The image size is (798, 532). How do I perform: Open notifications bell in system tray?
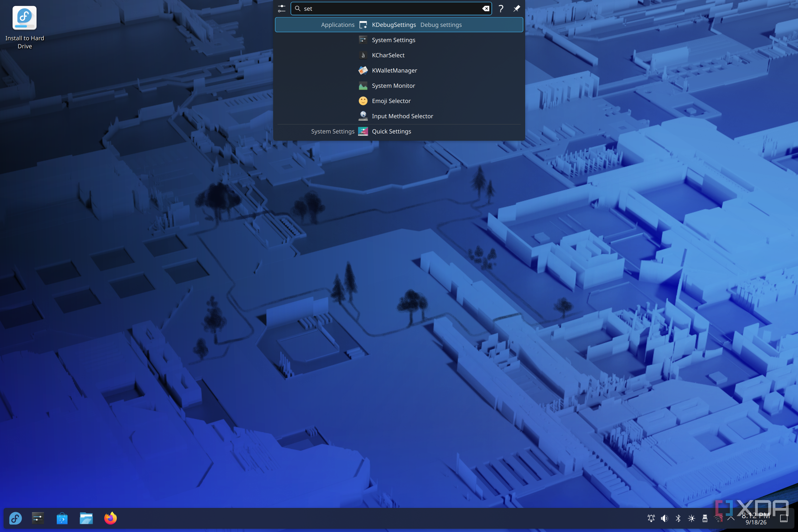pos(651,518)
